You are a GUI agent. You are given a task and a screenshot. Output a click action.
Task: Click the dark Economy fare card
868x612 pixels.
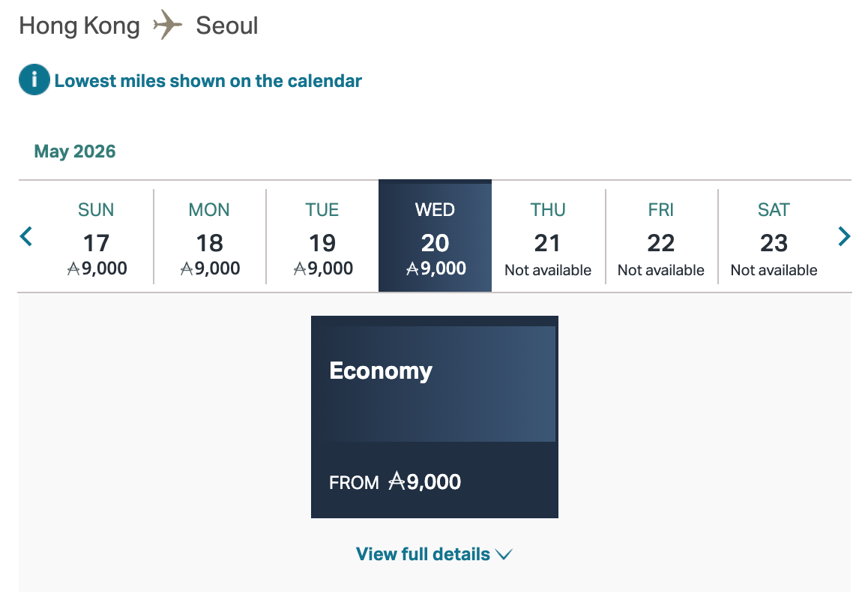[x=434, y=417]
